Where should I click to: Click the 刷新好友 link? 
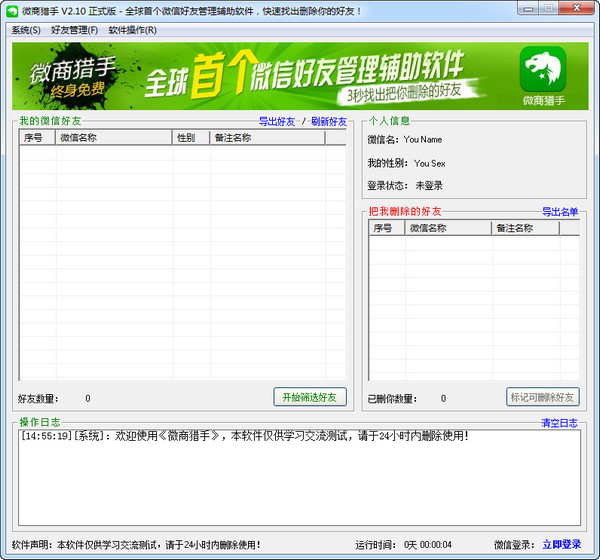click(x=329, y=121)
